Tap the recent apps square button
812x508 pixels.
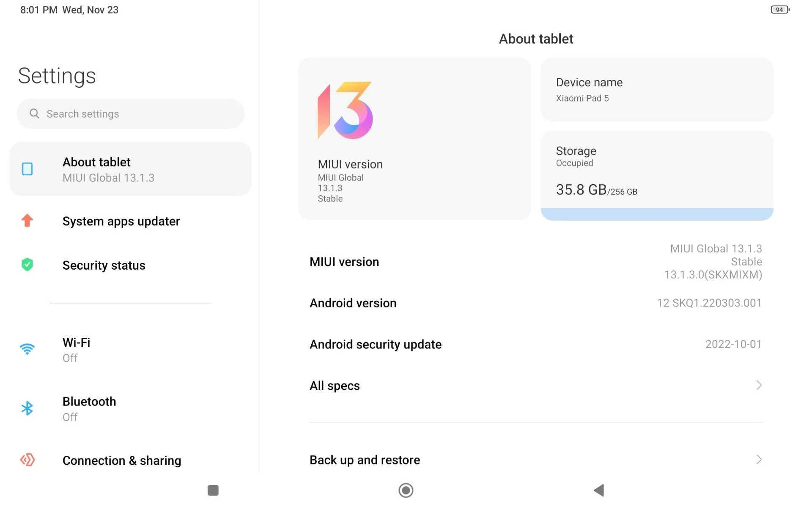[213, 490]
